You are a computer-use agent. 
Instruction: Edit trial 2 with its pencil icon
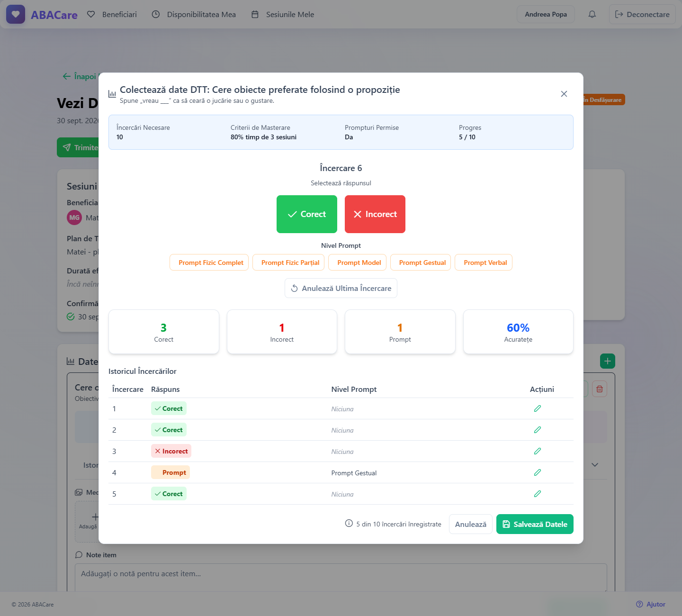click(x=537, y=430)
